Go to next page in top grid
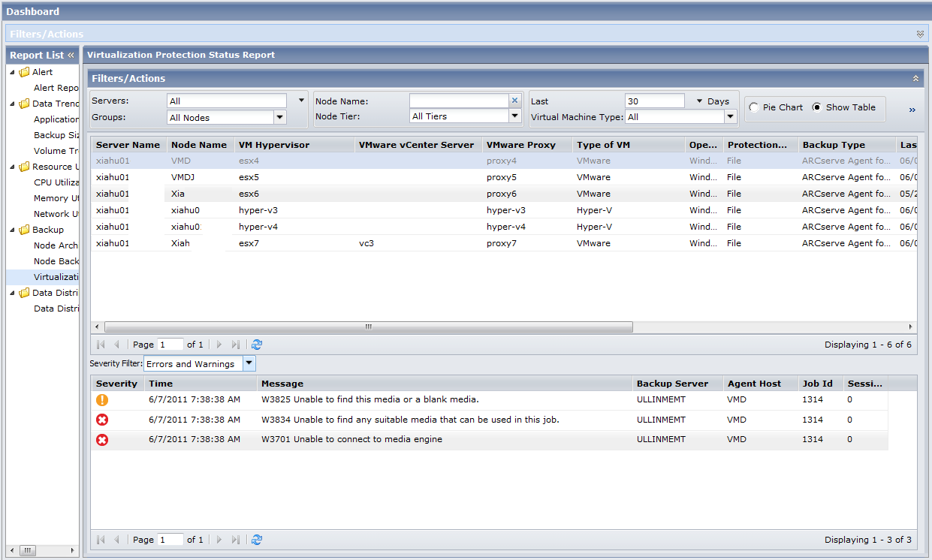Viewport: 932px width, 560px height. (x=219, y=345)
